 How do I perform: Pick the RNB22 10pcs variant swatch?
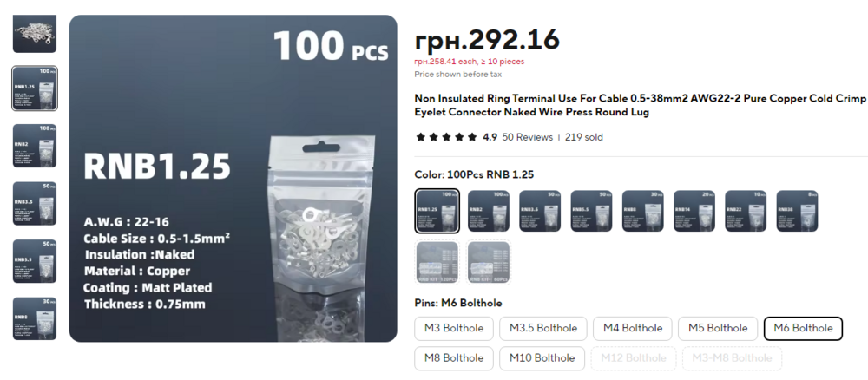tap(746, 211)
